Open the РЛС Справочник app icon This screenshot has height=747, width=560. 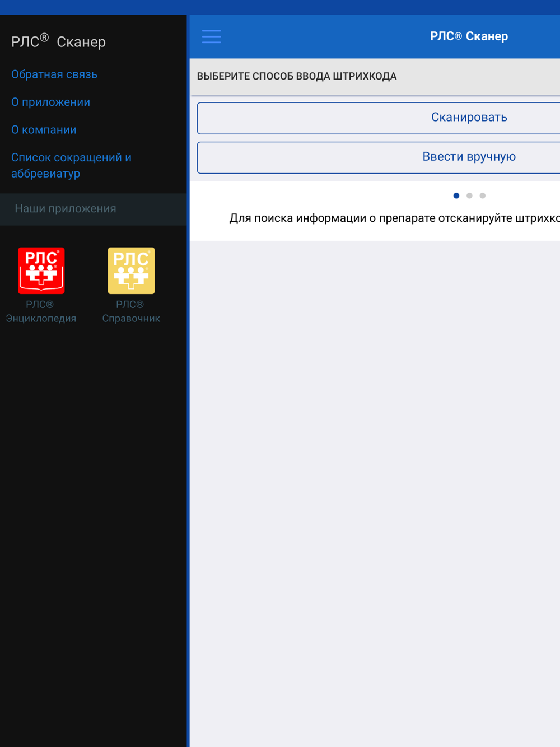point(131,270)
